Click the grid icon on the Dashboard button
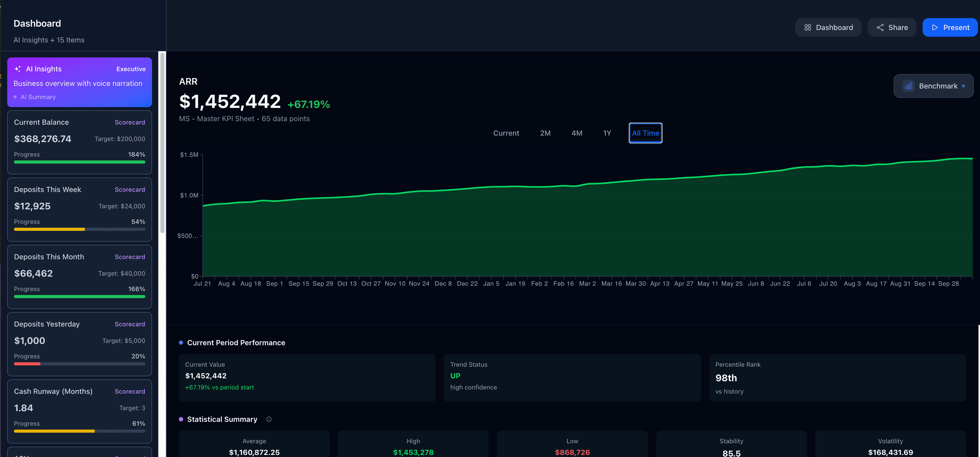 (x=808, y=27)
